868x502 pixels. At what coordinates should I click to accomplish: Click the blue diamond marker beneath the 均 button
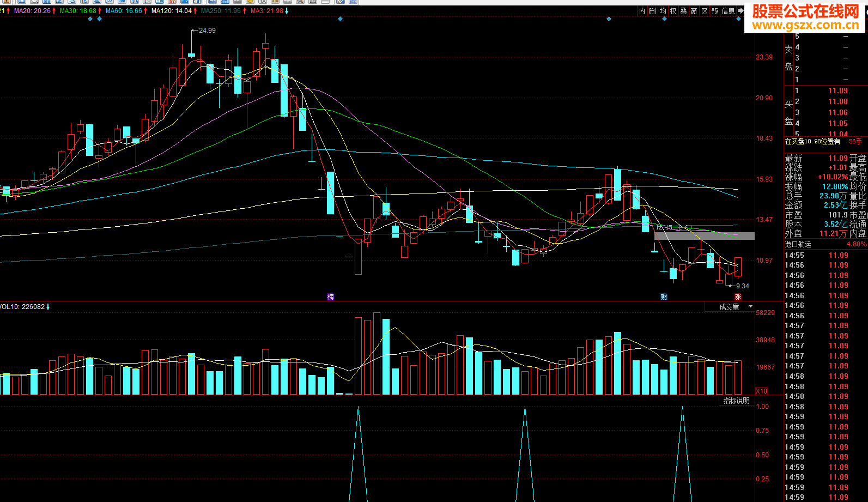[x=664, y=19]
